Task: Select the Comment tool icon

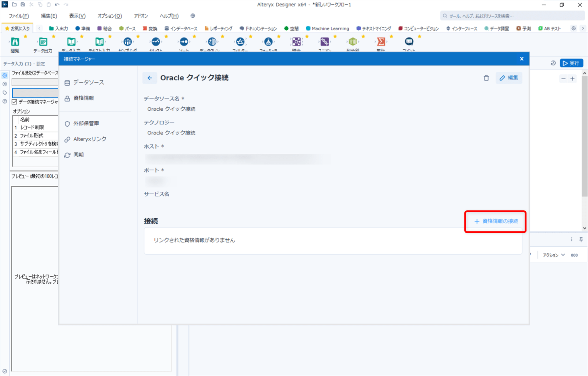Action: click(409, 42)
